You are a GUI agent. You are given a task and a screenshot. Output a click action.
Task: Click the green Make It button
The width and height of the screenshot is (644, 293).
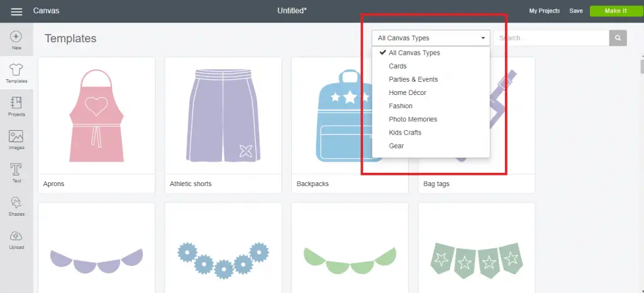615,11
